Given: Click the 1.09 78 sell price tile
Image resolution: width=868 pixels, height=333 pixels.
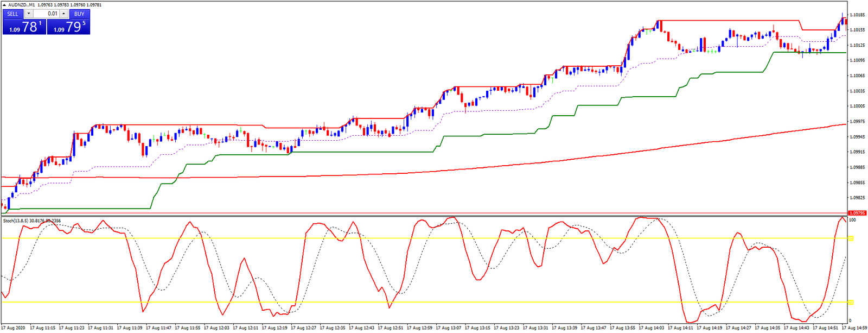Looking at the screenshot, I should (24, 27).
